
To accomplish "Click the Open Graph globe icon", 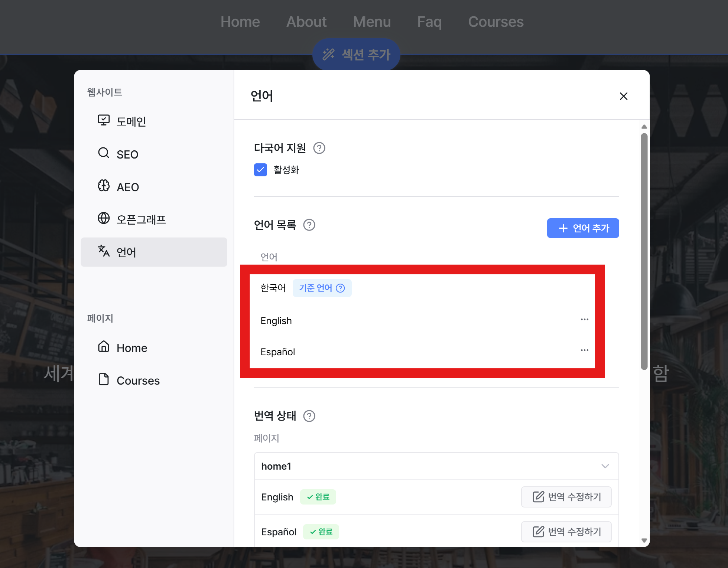I will pos(104,218).
